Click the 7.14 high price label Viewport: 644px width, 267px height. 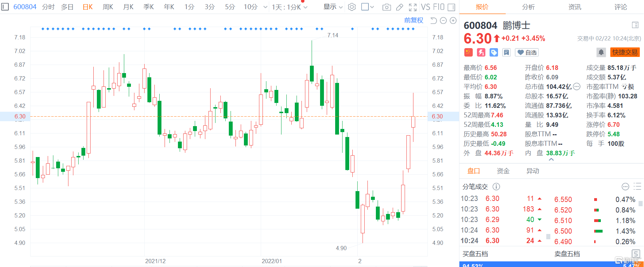pos(333,35)
